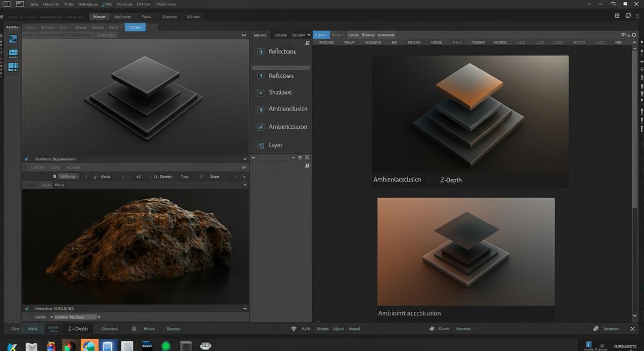The width and height of the screenshot is (644, 351).
Task: Click the icon beside the Layer entry
Action: pyautogui.click(x=261, y=145)
